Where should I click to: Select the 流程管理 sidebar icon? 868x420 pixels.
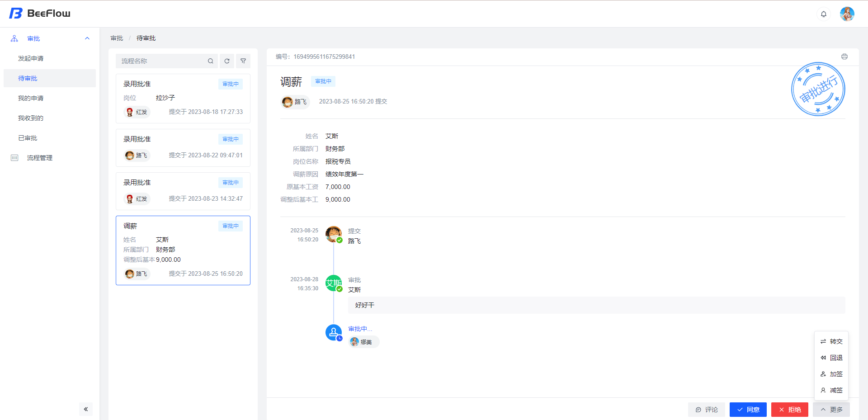tap(14, 158)
